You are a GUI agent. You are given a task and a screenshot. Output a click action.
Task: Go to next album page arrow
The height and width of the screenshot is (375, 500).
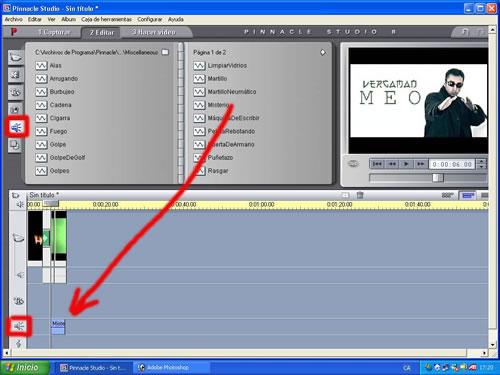click(x=323, y=52)
